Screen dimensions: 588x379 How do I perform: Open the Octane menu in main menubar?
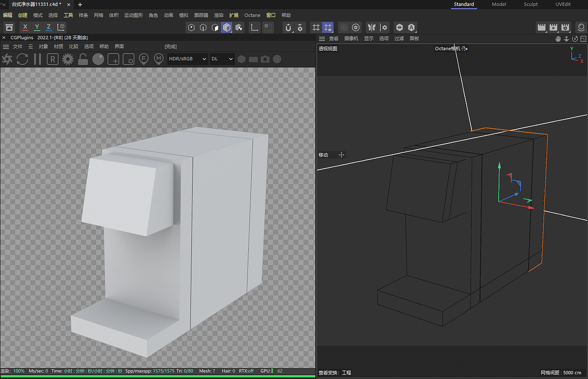252,15
